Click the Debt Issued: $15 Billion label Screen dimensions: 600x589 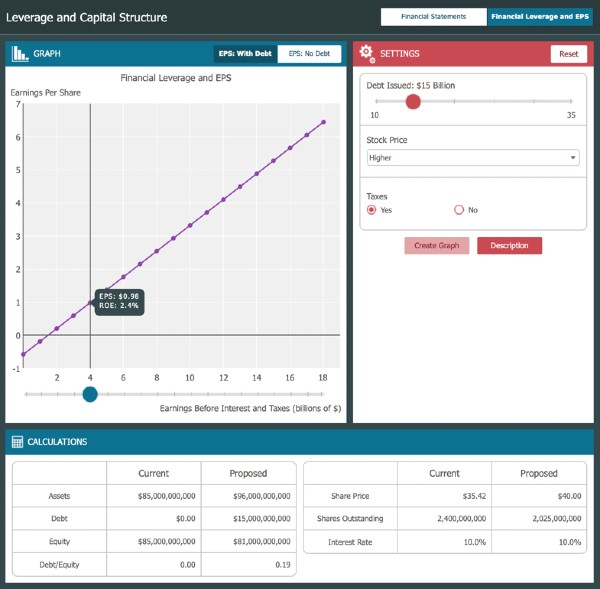(411, 85)
